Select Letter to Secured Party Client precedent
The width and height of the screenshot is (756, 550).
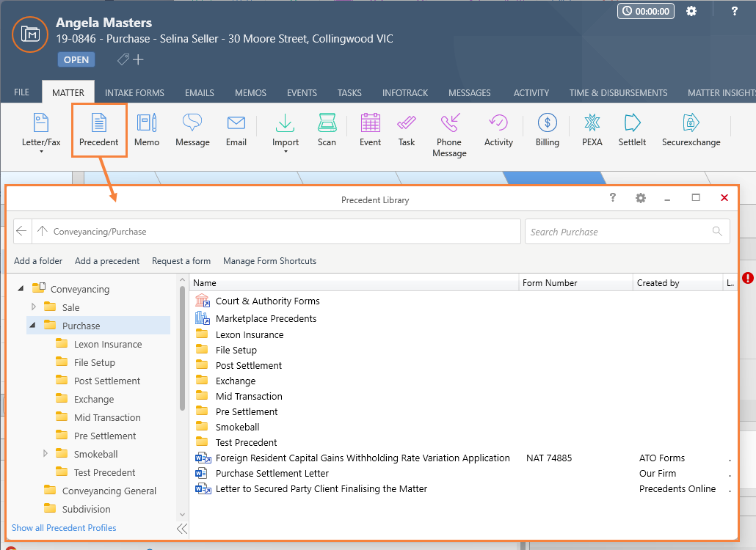[x=321, y=488]
